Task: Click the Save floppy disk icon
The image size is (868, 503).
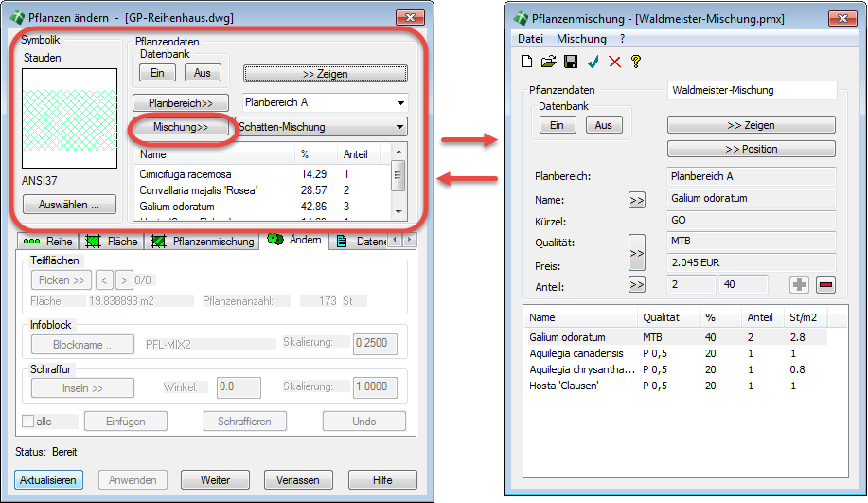Action: click(571, 63)
